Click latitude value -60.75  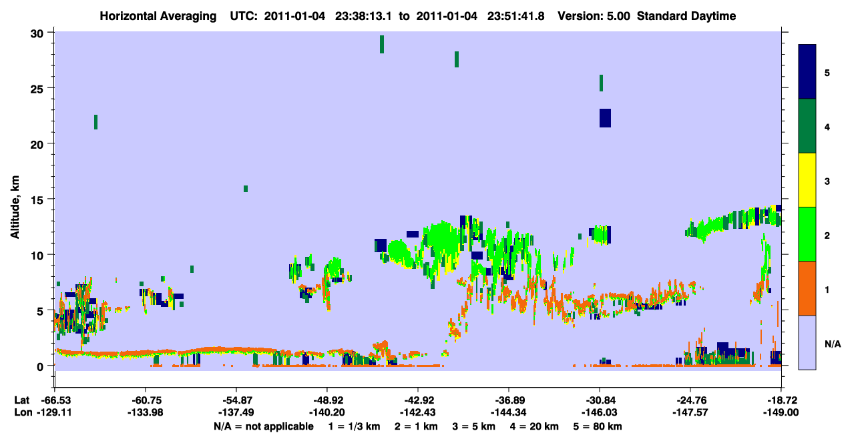(146, 400)
